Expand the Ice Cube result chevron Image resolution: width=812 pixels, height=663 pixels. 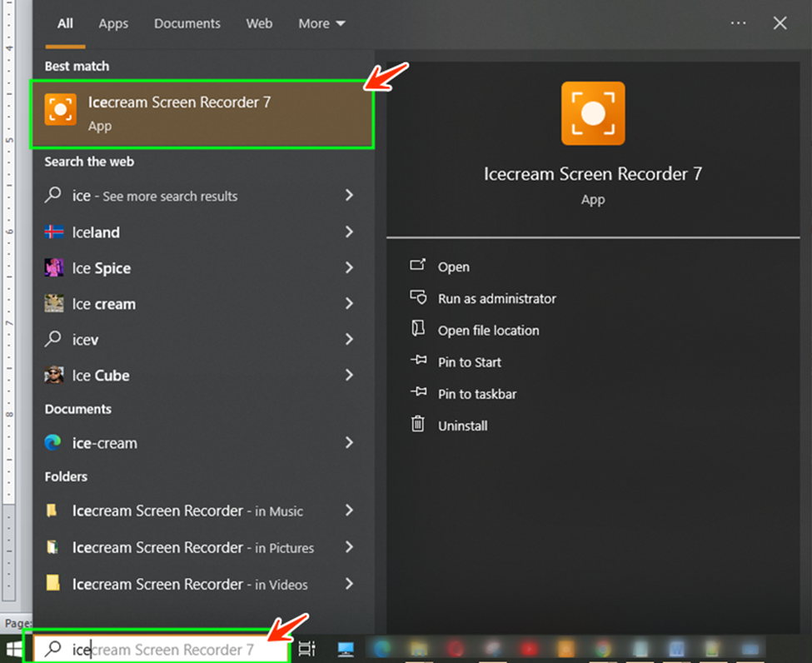350,375
